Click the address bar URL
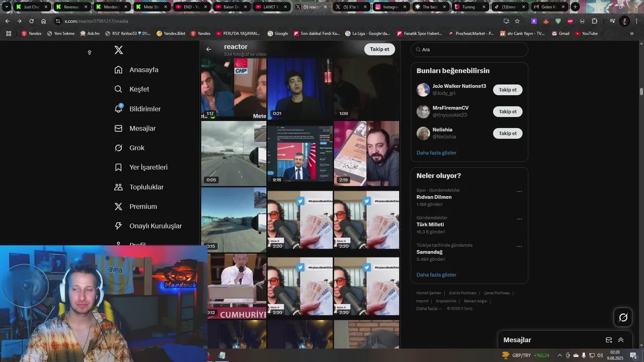The width and height of the screenshot is (644, 362). (x=97, y=21)
